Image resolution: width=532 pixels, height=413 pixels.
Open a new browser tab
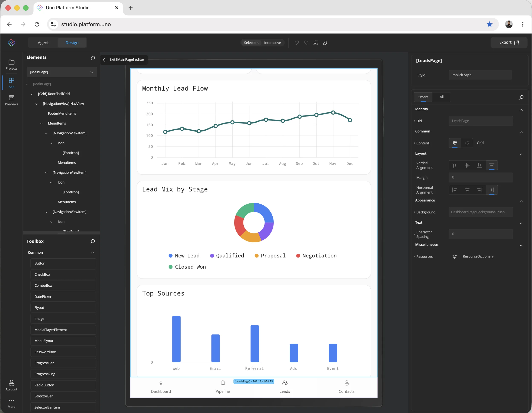click(x=131, y=8)
